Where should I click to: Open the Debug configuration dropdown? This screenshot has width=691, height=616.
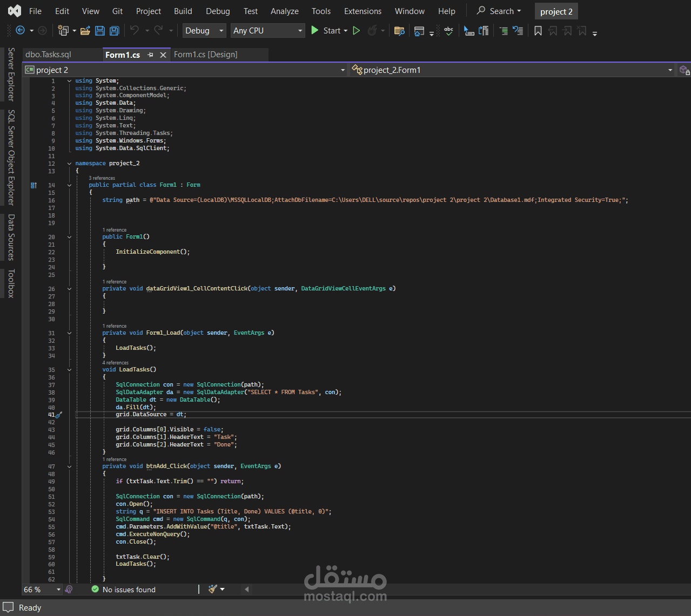coord(204,31)
